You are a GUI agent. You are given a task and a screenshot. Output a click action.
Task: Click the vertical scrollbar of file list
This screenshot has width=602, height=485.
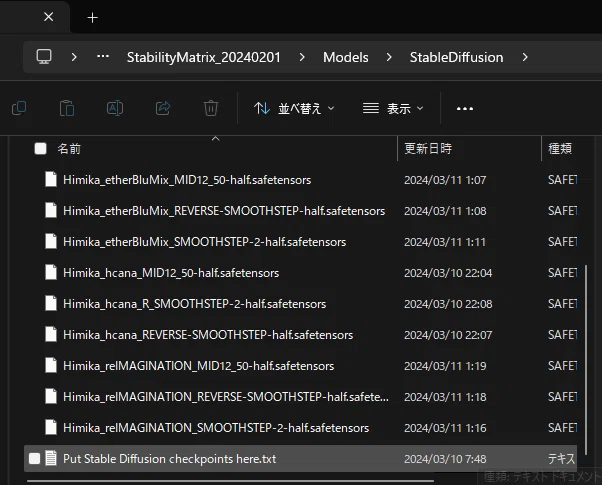586,360
